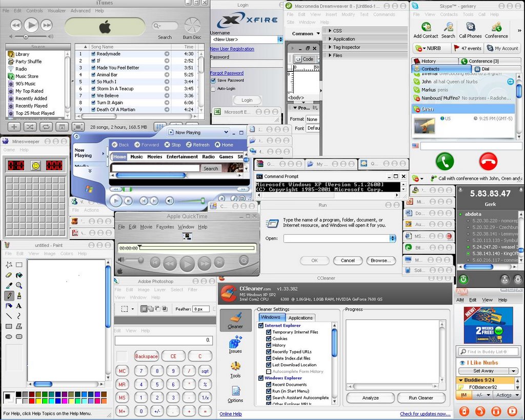Screen dimensions: 525x420
Task: Click the Minesweeper smiley face
Action: [35, 166]
